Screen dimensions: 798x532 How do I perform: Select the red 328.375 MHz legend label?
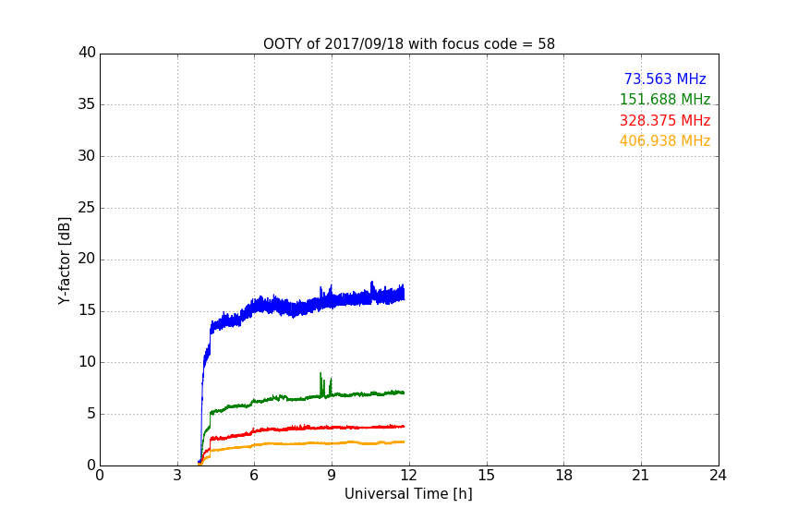point(665,121)
